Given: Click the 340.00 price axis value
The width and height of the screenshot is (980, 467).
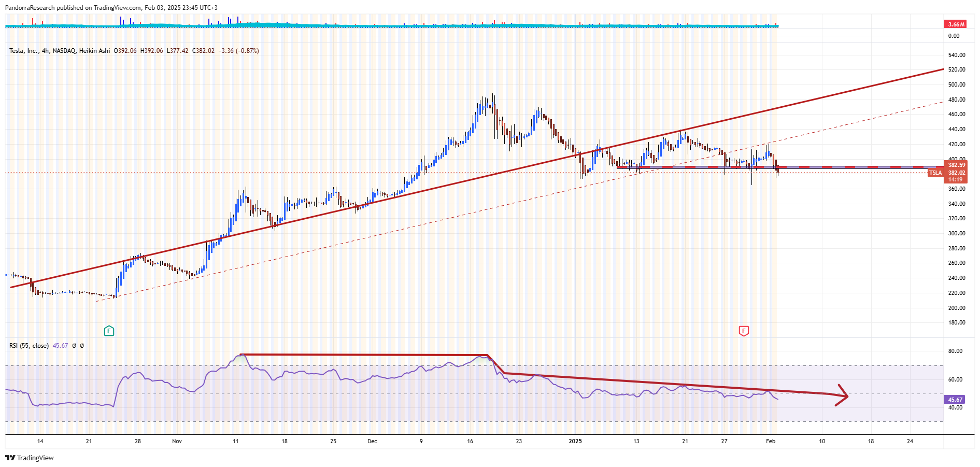Looking at the screenshot, I should click(x=957, y=204).
